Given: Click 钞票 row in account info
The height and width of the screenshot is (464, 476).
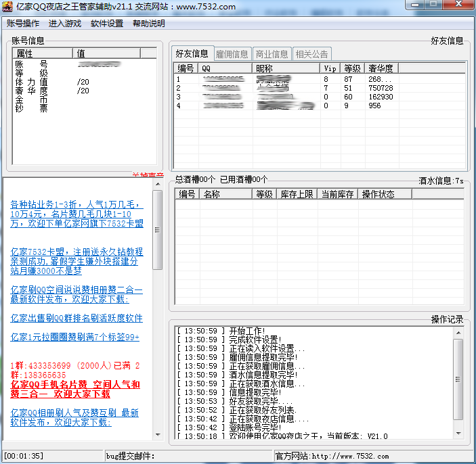Looking at the screenshot, I should [85, 108].
